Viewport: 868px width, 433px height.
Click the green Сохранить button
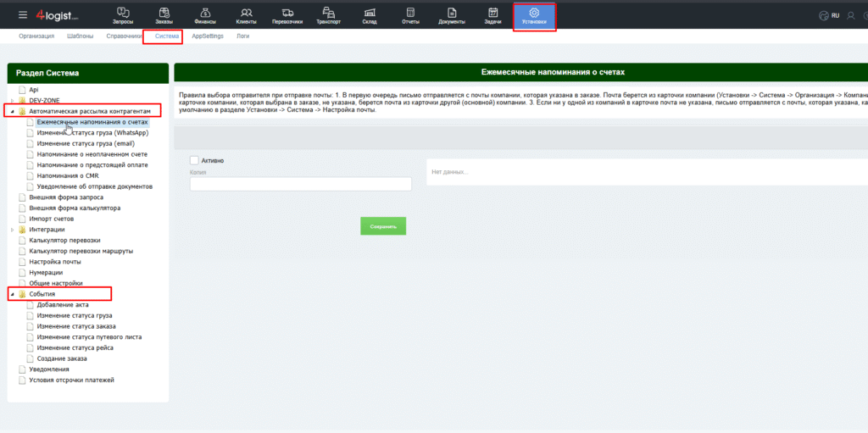coord(383,226)
